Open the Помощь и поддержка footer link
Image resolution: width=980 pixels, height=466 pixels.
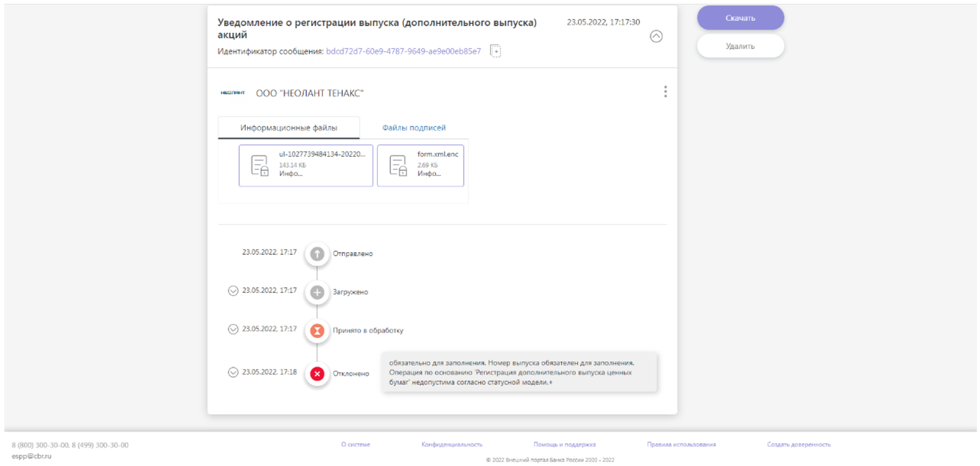coord(564,445)
